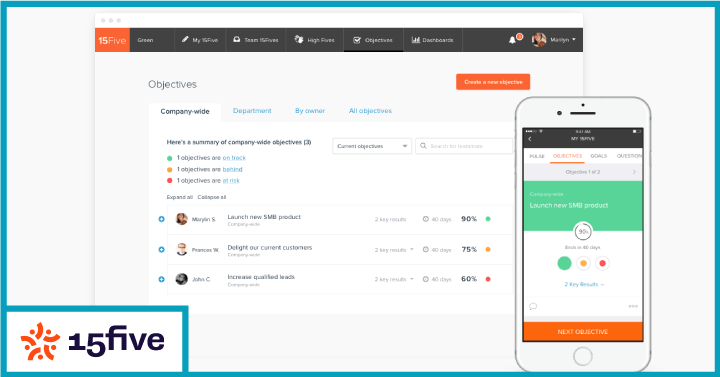Click the phone back arrow icon
This screenshot has height=377, width=720.
click(530, 139)
